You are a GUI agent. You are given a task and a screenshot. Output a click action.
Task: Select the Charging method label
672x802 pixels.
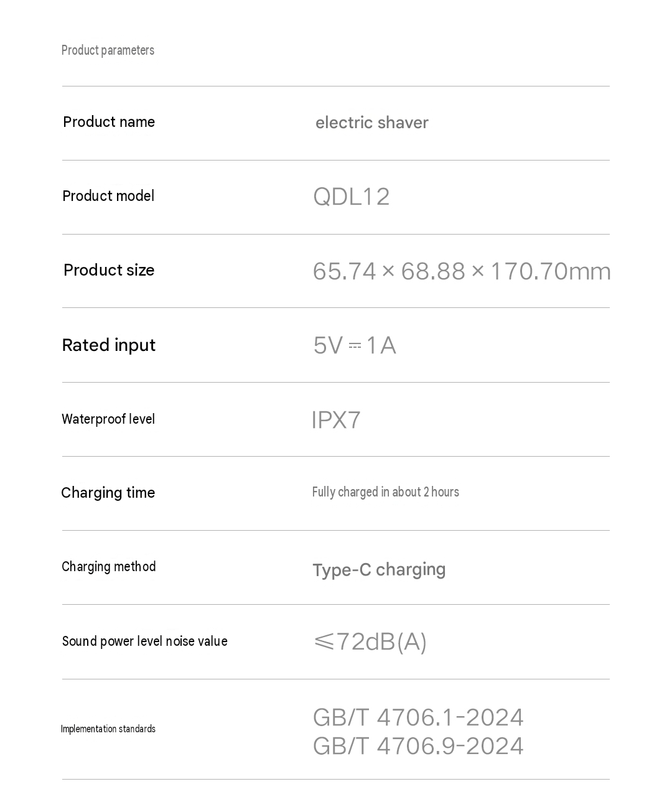point(109,567)
